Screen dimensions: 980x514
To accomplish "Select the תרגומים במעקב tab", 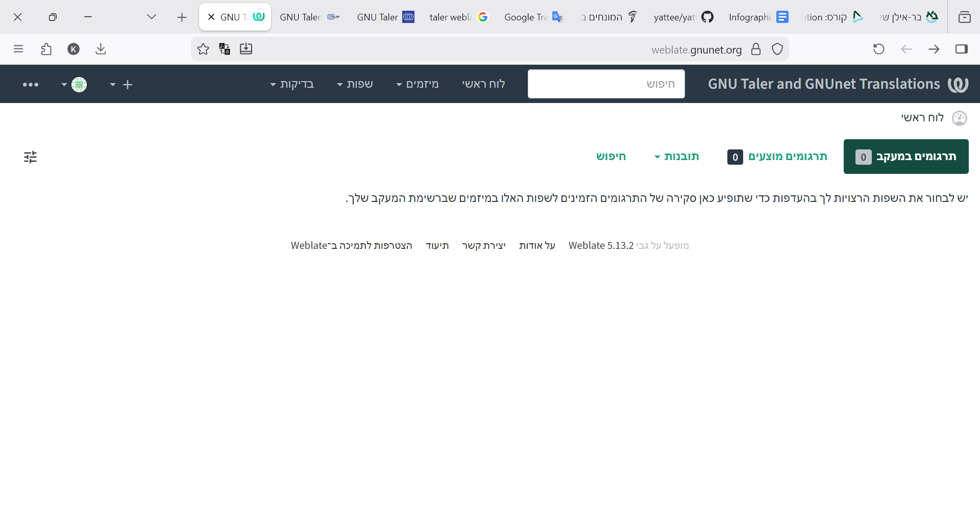I will pyautogui.click(x=906, y=157).
